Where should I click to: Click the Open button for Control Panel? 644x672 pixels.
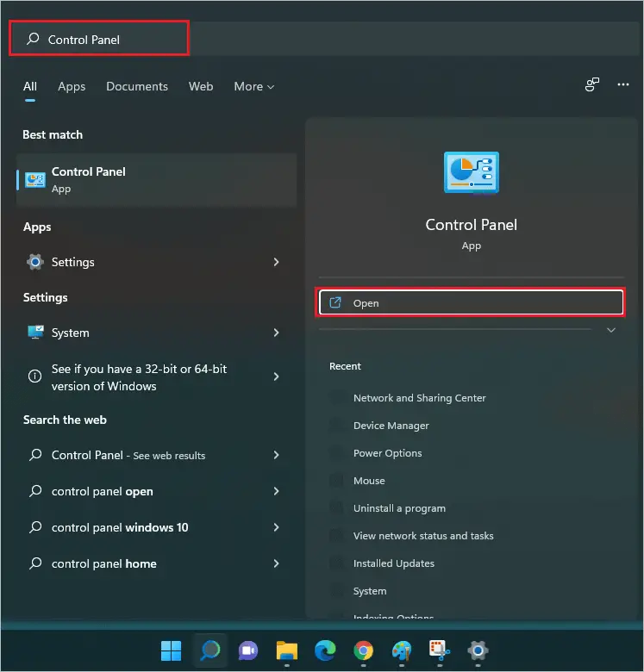pyautogui.click(x=471, y=302)
